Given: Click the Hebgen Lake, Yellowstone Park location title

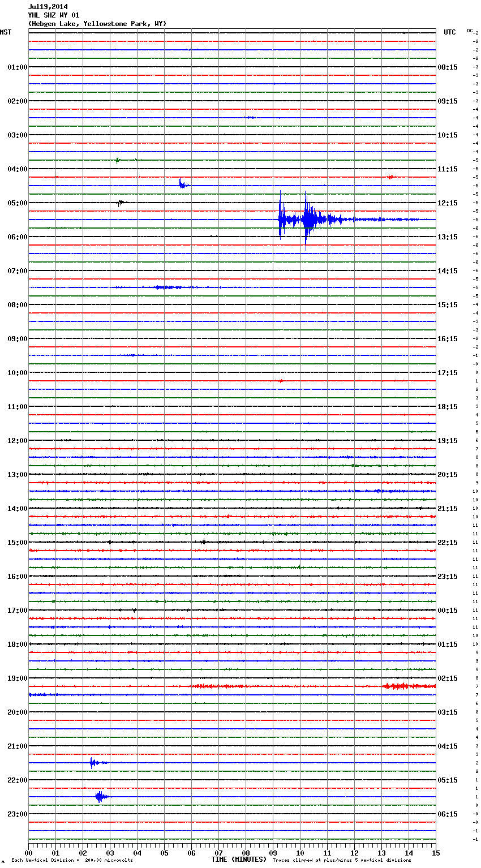Looking at the screenshot, I should pyautogui.click(x=97, y=24).
